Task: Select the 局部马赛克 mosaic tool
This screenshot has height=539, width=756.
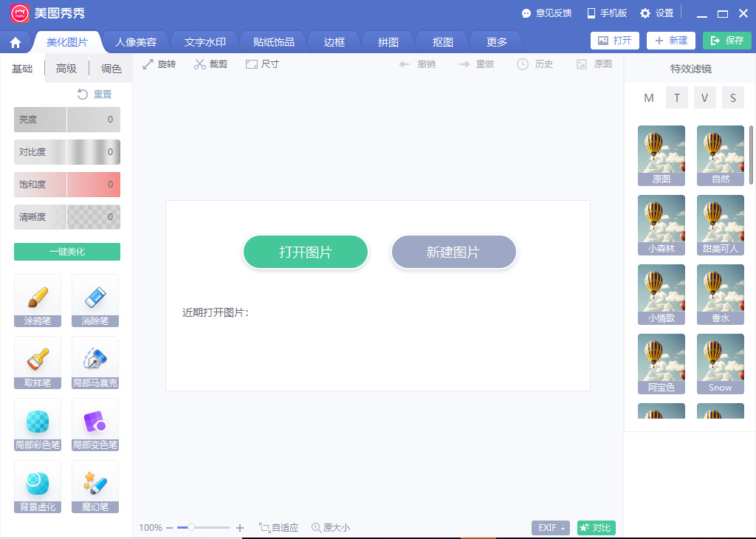Action: [95, 363]
